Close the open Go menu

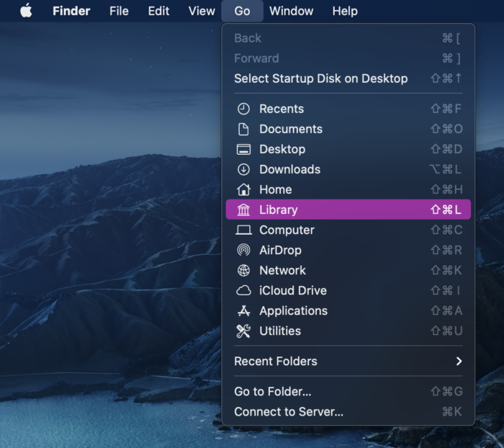pyautogui.click(x=242, y=11)
